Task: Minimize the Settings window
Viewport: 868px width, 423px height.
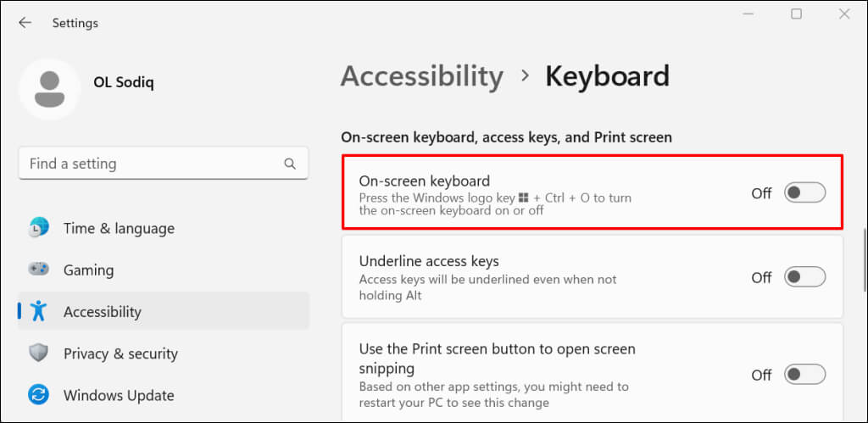Action: (748, 14)
